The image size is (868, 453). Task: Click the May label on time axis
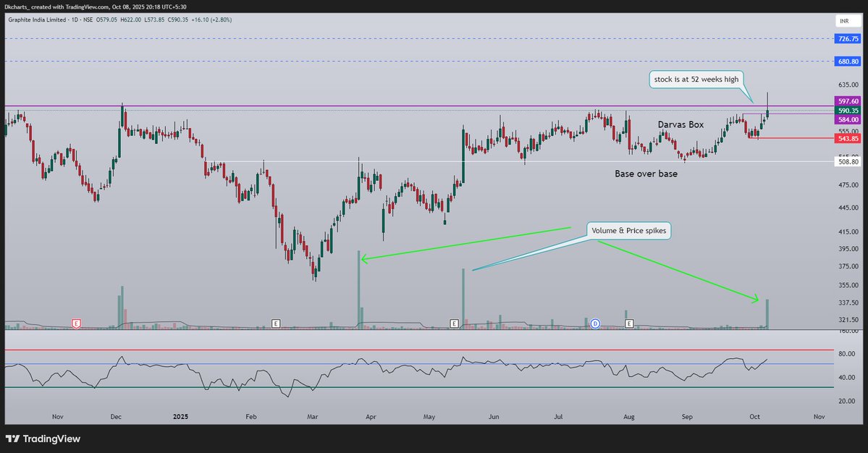point(429,417)
